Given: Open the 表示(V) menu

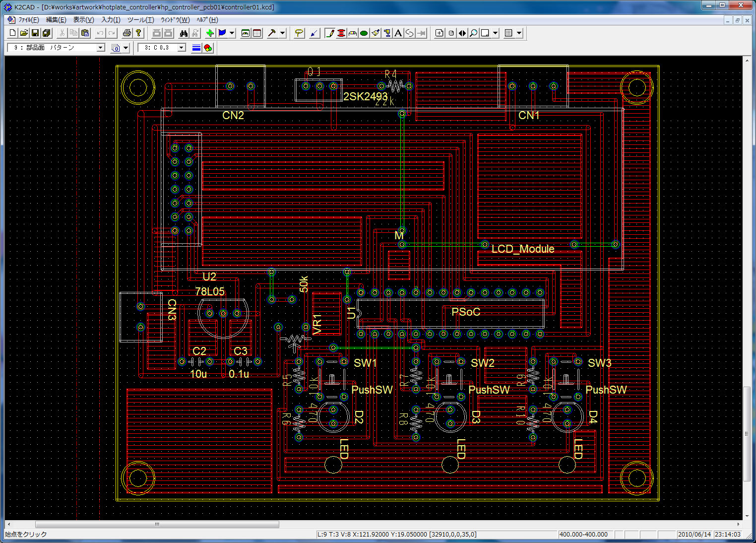Looking at the screenshot, I should [x=83, y=20].
